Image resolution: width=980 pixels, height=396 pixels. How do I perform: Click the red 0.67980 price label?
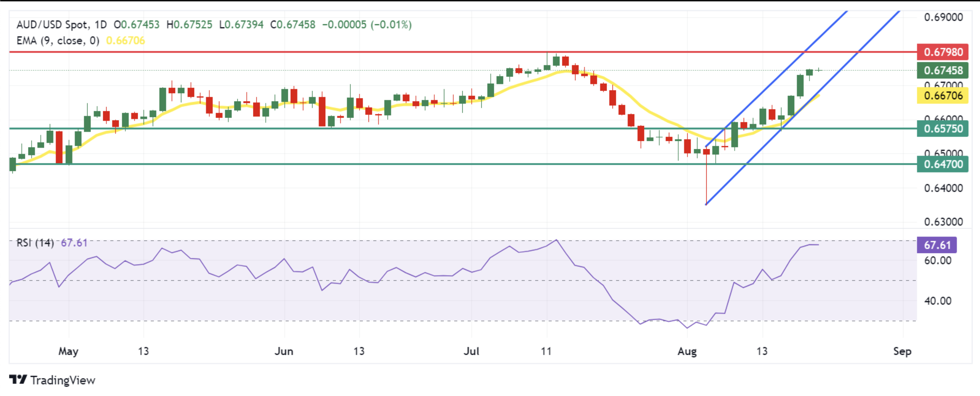coord(943,52)
